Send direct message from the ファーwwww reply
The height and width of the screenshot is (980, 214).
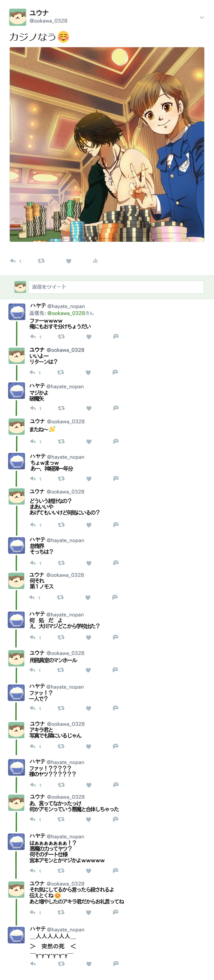pos(116,336)
